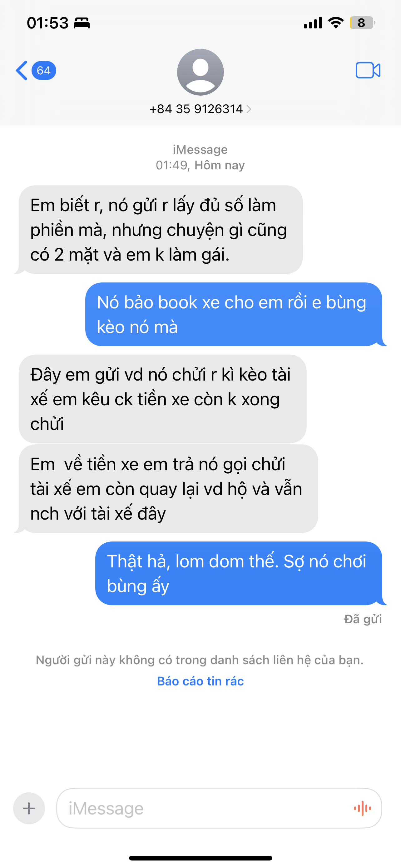Tap the battery indicator in status bar
The image size is (401, 868).
click(x=362, y=22)
